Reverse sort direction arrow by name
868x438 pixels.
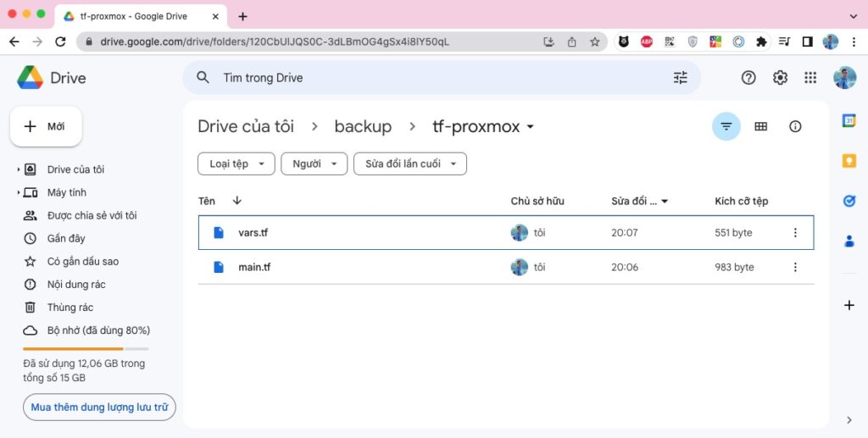(237, 201)
